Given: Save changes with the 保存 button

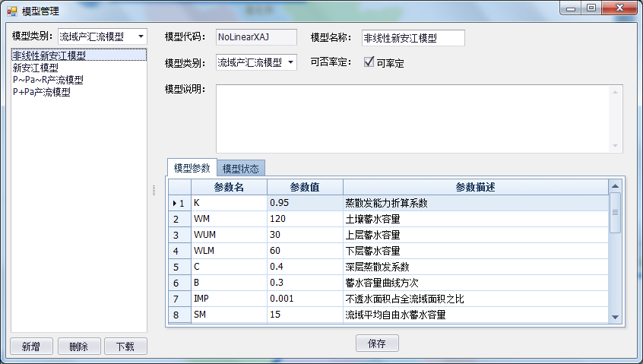Looking at the screenshot, I should tap(377, 343).
